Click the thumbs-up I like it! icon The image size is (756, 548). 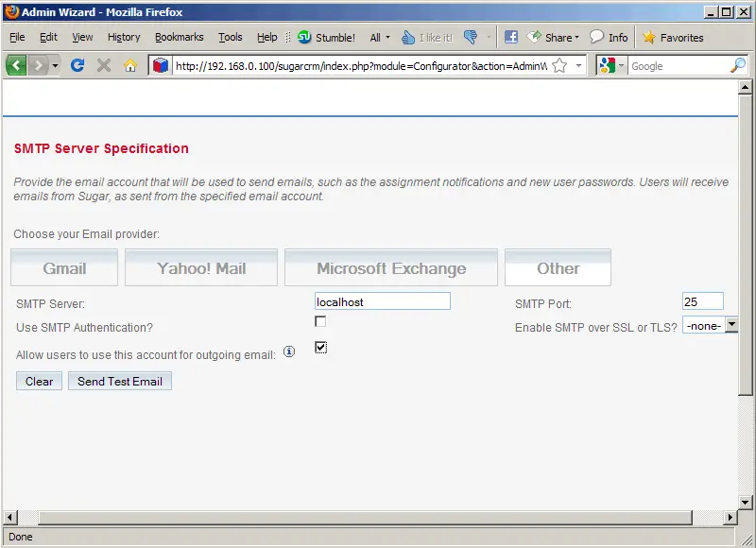pyautogui.click(x=427, y=37)
